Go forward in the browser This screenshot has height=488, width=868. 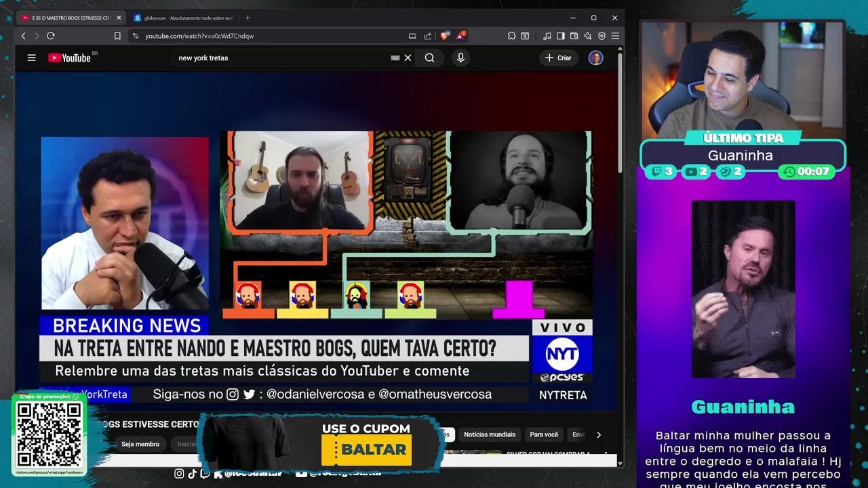tap(37, 36)
